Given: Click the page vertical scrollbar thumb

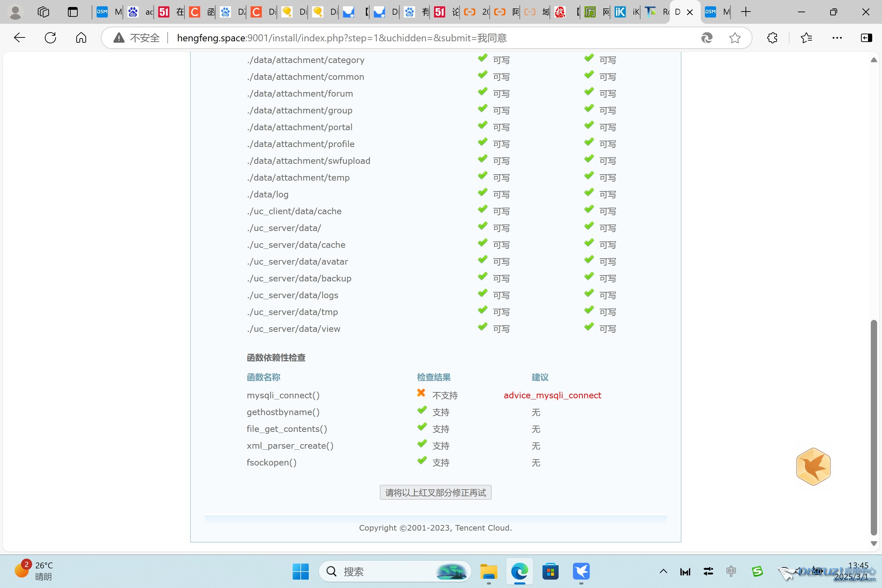Looking at the screenshot, I should (x=873, y=427).
